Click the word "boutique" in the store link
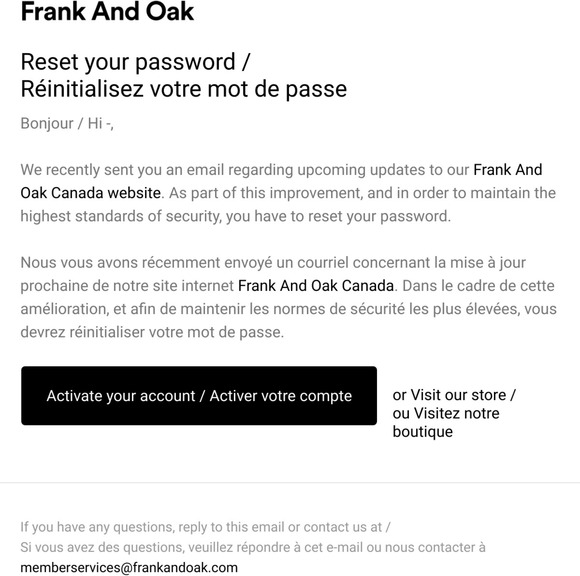Image resolution: width=580 pixels, height=576 pixels. pos(422,432)
